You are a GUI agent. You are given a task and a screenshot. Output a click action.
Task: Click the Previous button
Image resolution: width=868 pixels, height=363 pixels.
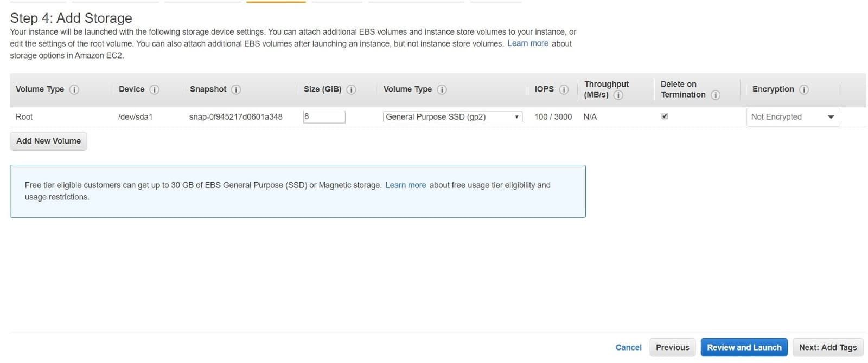673,347
